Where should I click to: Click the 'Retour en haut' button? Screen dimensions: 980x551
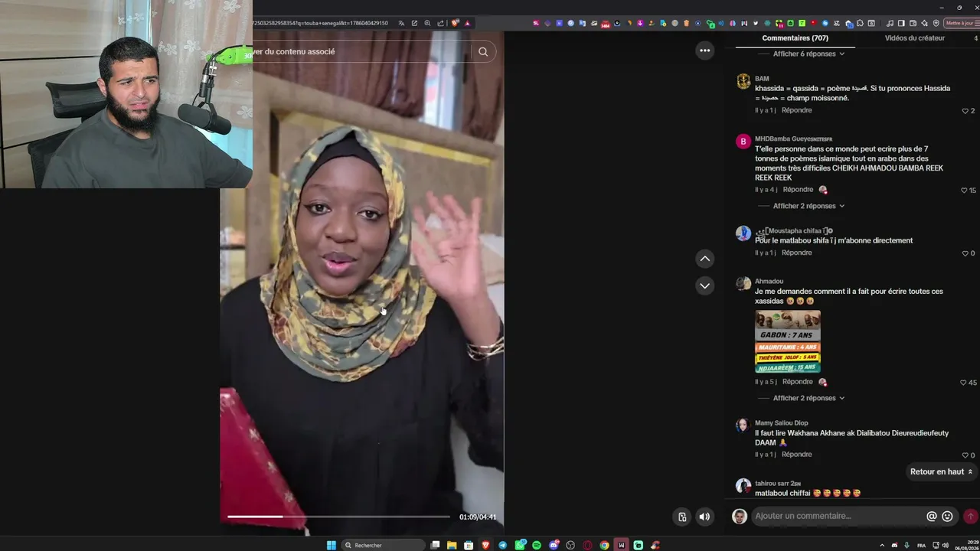pos(941,472)
